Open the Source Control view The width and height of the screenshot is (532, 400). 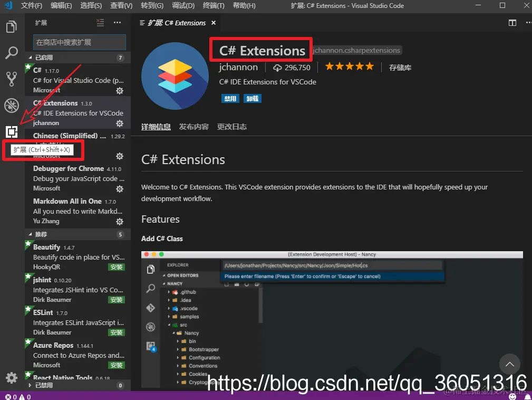(x=11, y=79)
